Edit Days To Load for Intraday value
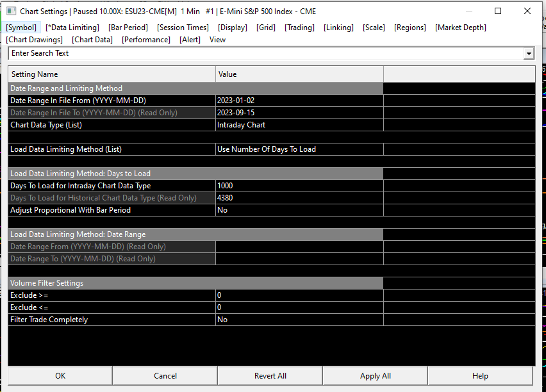Viewport: 546px width, 392px height. point(299,186)
